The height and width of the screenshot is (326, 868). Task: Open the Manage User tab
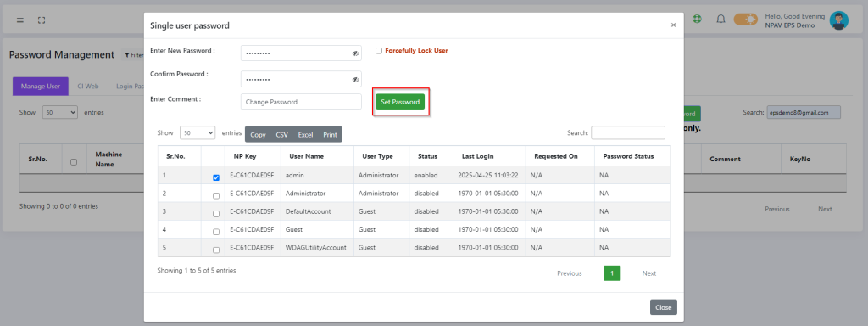pos(41,87)
